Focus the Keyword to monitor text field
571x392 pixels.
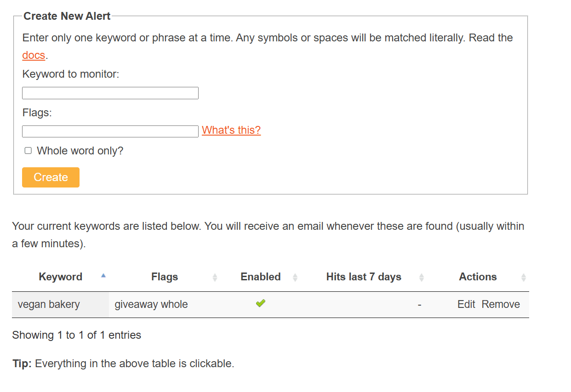110,93
